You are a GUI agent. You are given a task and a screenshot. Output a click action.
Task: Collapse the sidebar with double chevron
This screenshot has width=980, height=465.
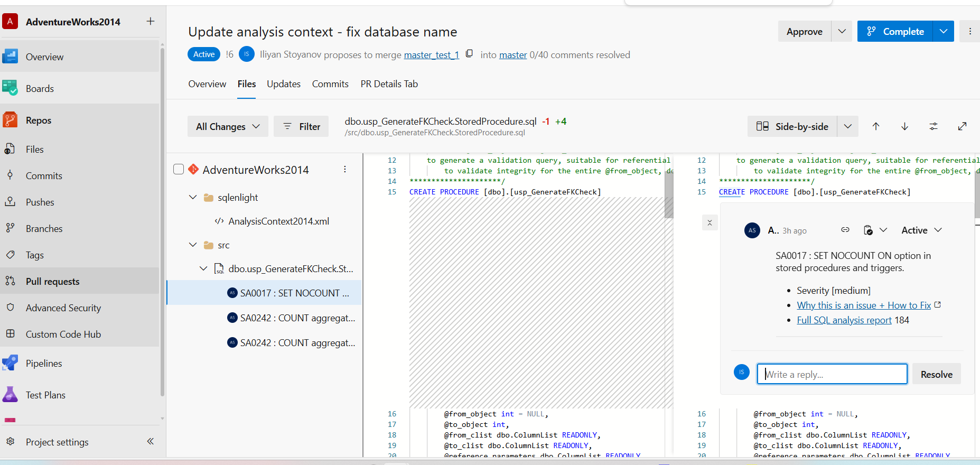click(151, 441)
